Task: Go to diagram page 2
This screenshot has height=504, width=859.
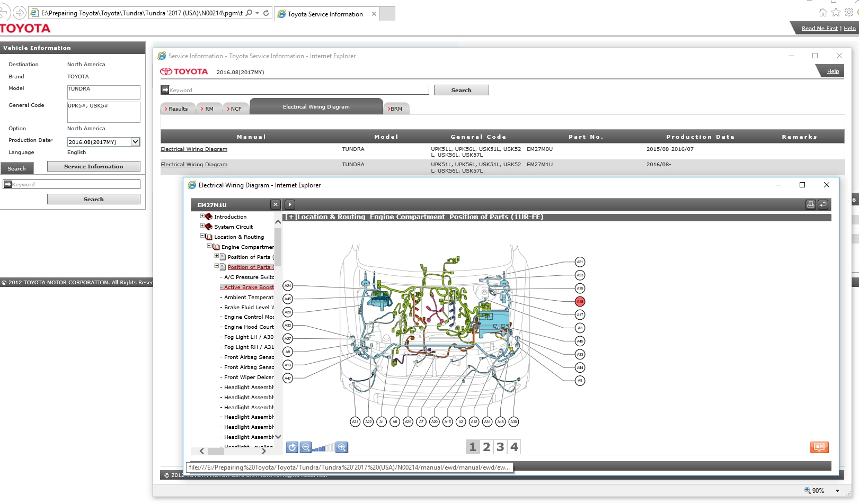Action: click(x=486, y=447)
